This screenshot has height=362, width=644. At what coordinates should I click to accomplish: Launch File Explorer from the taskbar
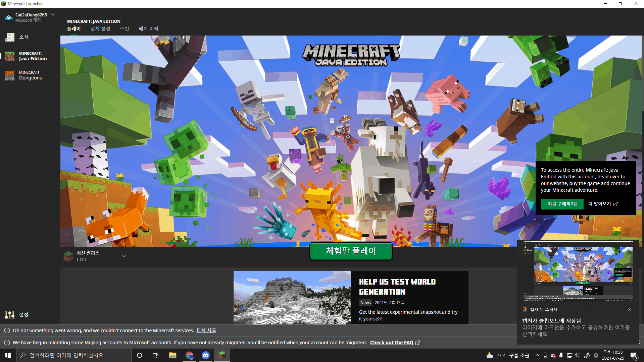tap(173, 355)
